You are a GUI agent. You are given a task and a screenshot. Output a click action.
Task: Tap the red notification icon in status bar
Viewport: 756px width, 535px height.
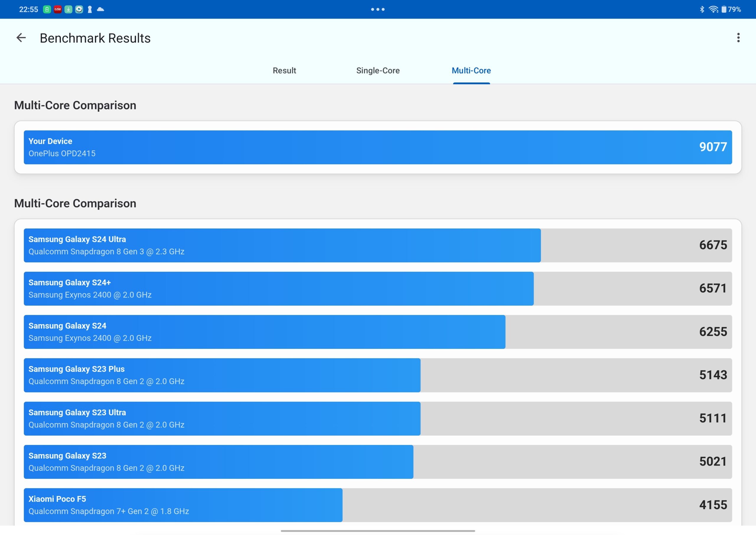tap(58, 9)
